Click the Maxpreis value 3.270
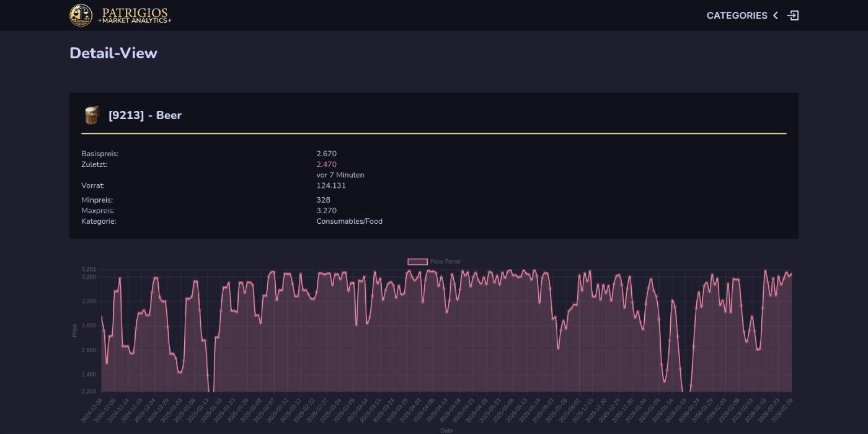The width and height of the screenshot is (868, 434). tap(326, 210)
